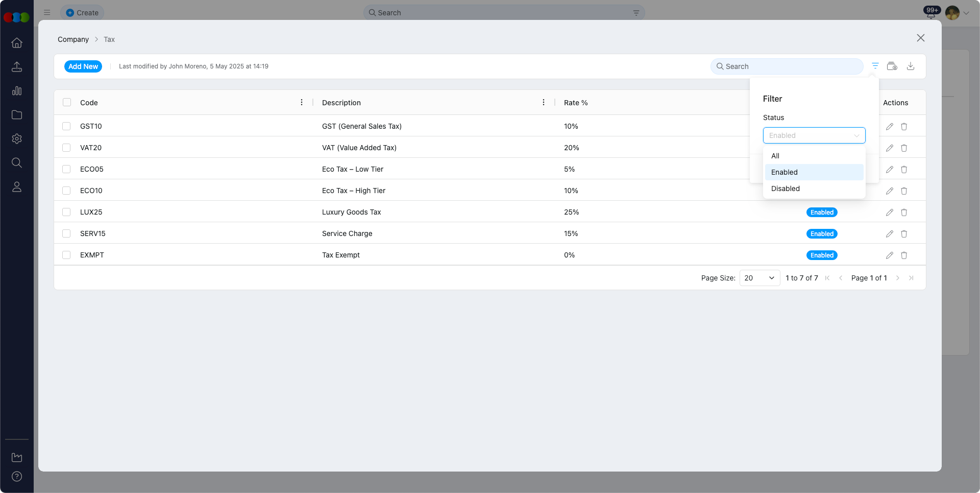The width and height of the screenshot is (980, 493).
Task: Select the Disabled option in status list
Action: [785, 189]
